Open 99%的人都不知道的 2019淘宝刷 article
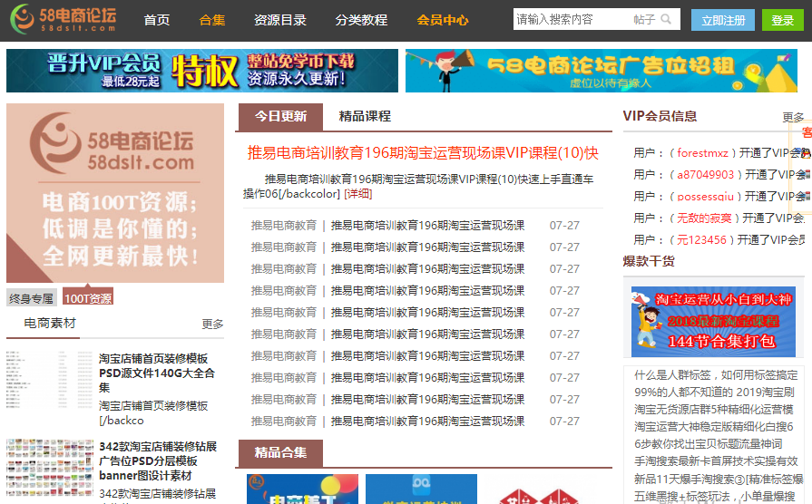812x504 pixels. pos(714,393)
